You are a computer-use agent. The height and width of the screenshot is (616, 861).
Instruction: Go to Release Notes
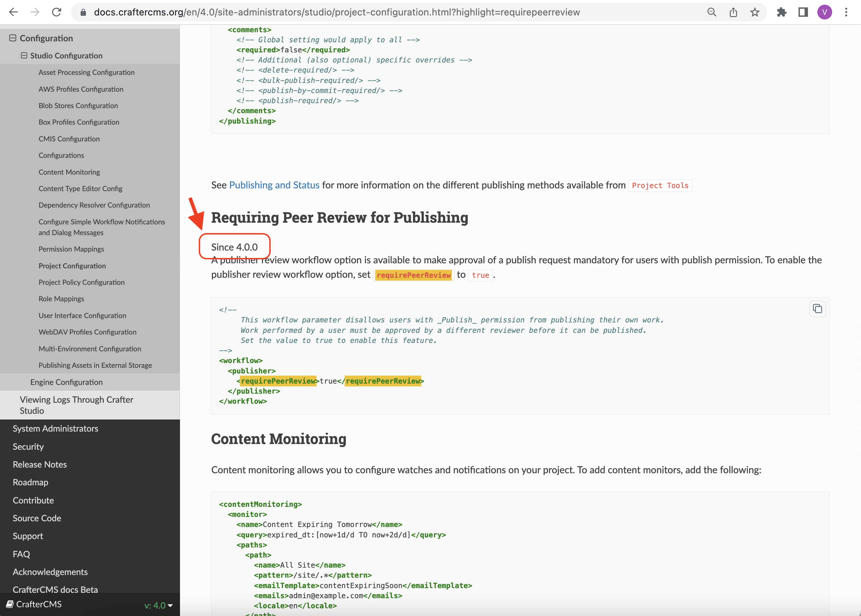(40, 464)
